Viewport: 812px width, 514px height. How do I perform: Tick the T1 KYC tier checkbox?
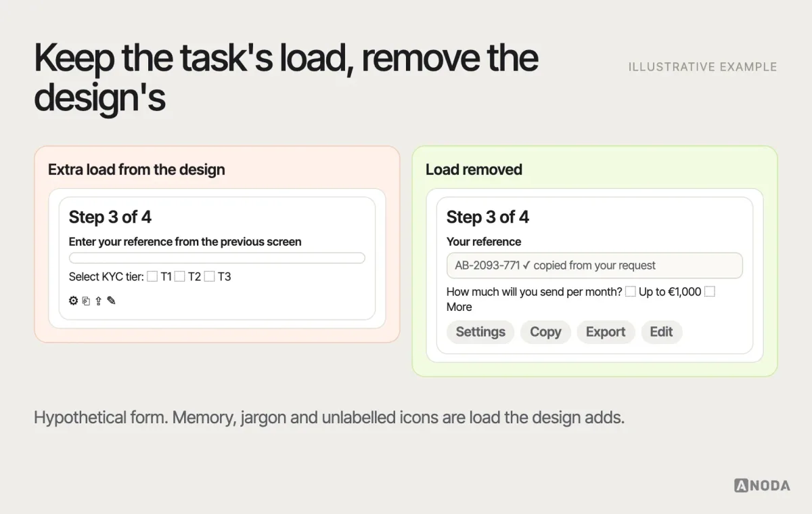pyautogui.click(x=152, y=276)
